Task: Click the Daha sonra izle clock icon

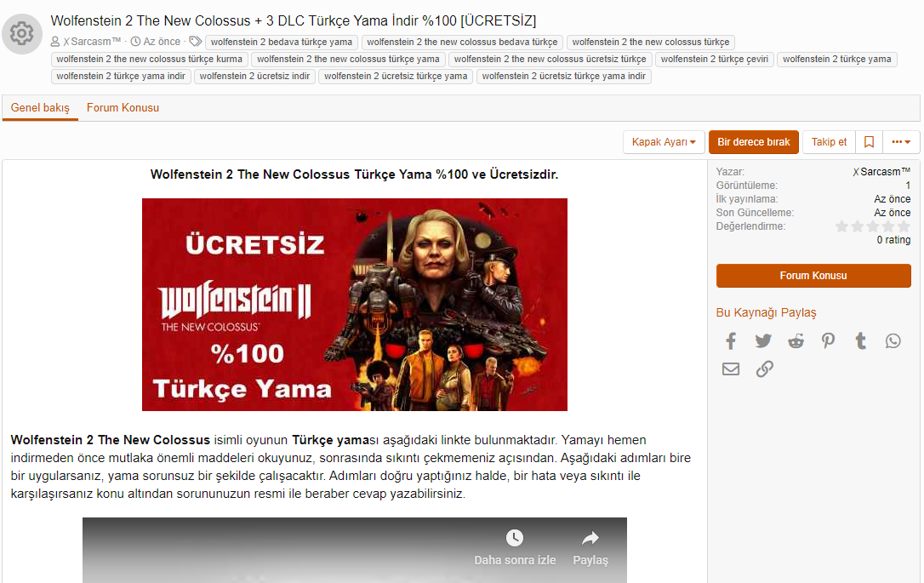Action: click(515, 538)
